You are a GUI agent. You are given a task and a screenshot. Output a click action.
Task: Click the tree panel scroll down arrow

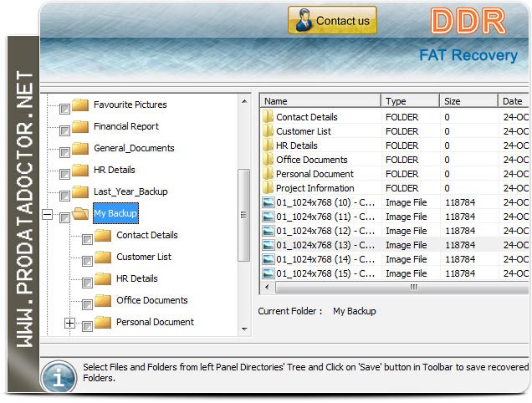point(244,329)
